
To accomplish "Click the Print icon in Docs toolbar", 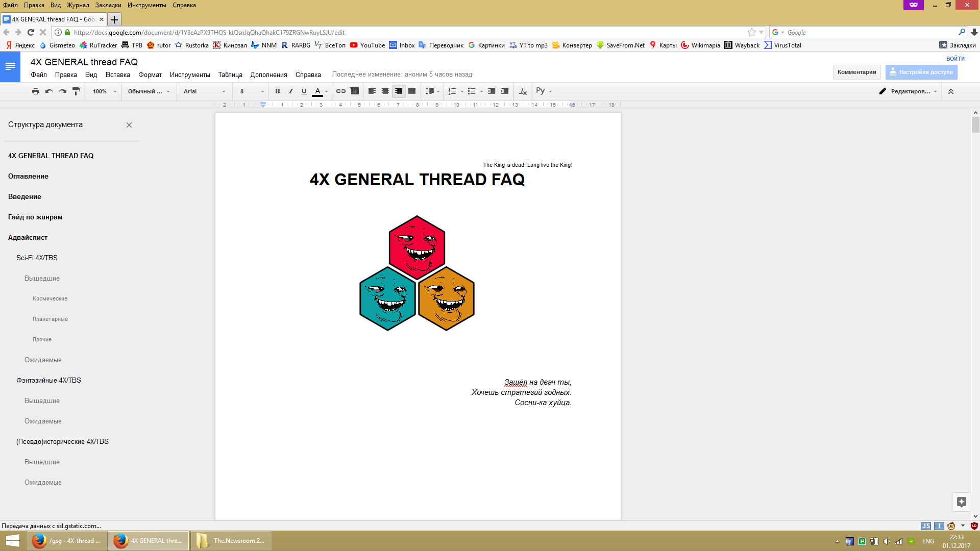I will [x=36, y=91].
